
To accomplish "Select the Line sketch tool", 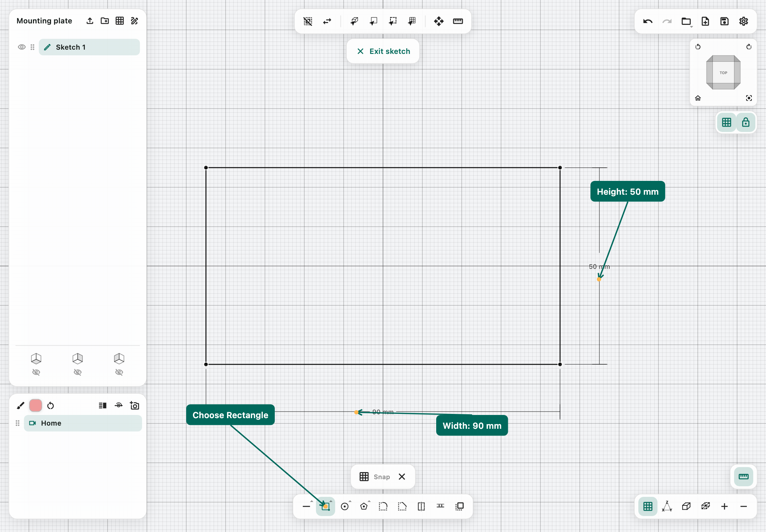I will coord(306,506).
